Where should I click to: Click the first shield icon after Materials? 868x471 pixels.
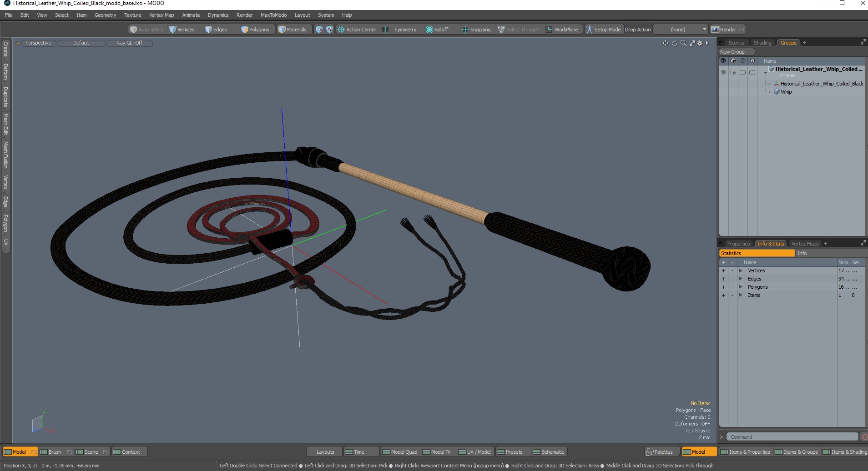tap(319, 30)
